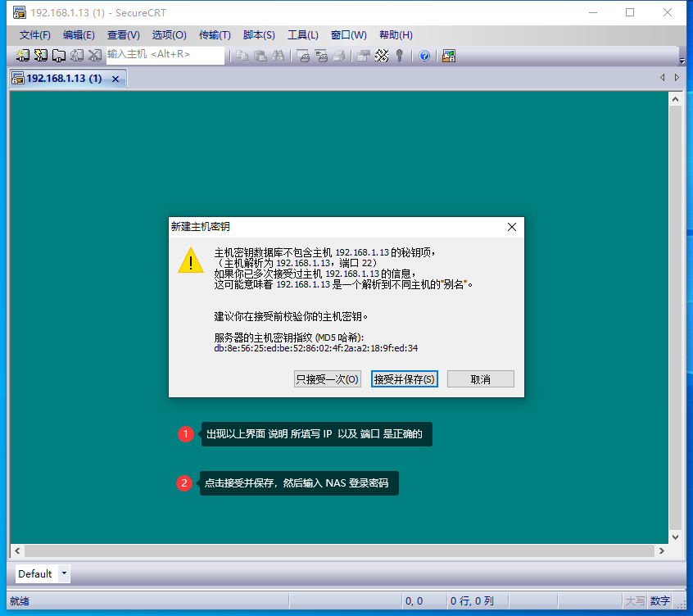693x616 pixels.
Task: Click horizontal scrollbar left arrow
Action: [x=17, y=550]
